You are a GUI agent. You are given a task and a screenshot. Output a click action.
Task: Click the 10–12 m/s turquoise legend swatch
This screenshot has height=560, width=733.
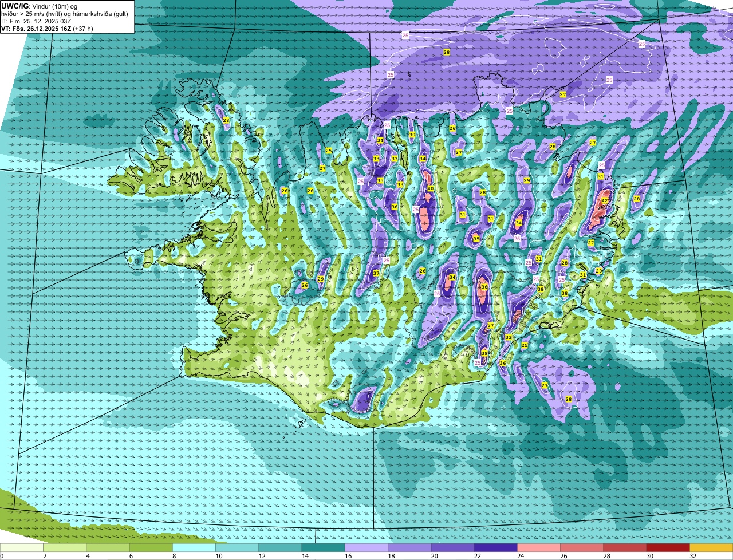point(237,548)
